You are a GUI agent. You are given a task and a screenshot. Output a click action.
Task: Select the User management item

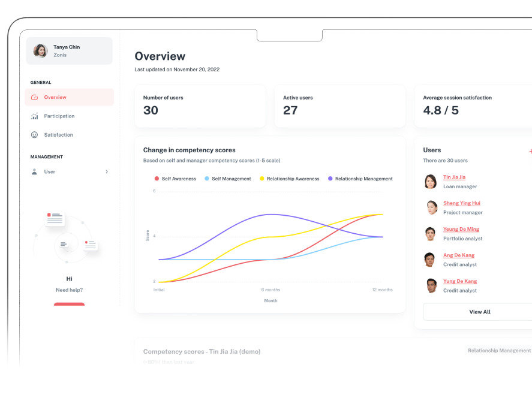point(69,172)
